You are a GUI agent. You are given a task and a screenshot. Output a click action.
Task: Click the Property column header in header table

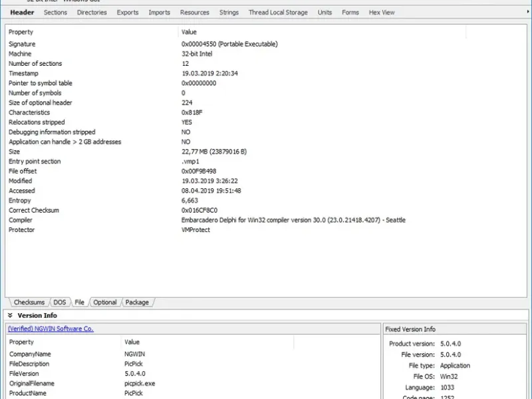[x=92, y=32]
